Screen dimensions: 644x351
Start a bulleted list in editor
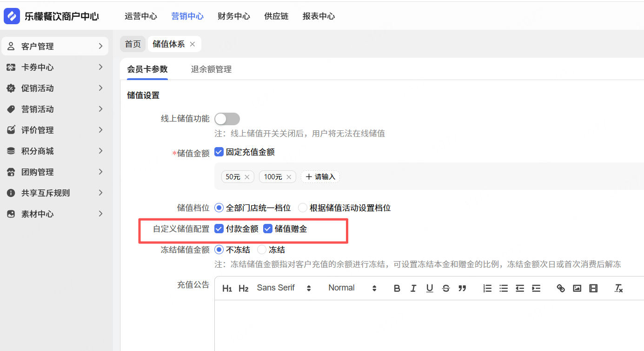[x=504, y=288]
